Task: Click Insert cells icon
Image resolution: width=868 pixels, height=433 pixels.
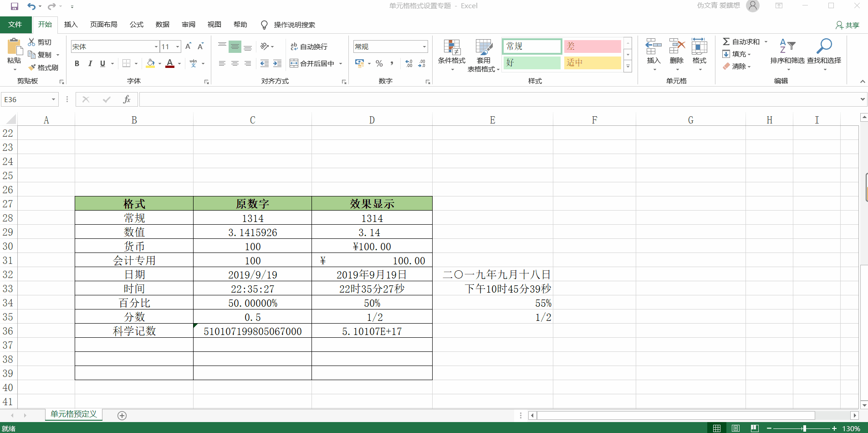Action: [x=654, y=46]
